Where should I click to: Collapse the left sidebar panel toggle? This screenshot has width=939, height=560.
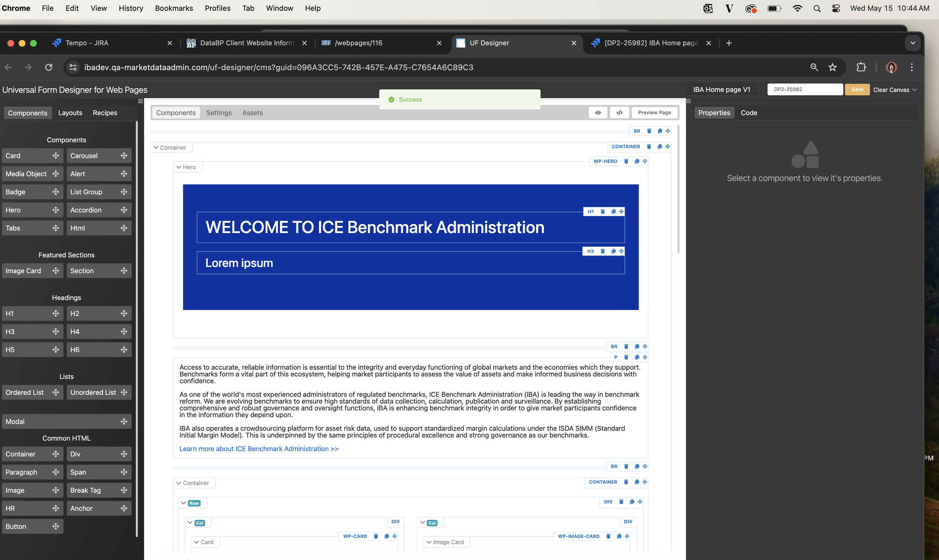tap(140, 101)
